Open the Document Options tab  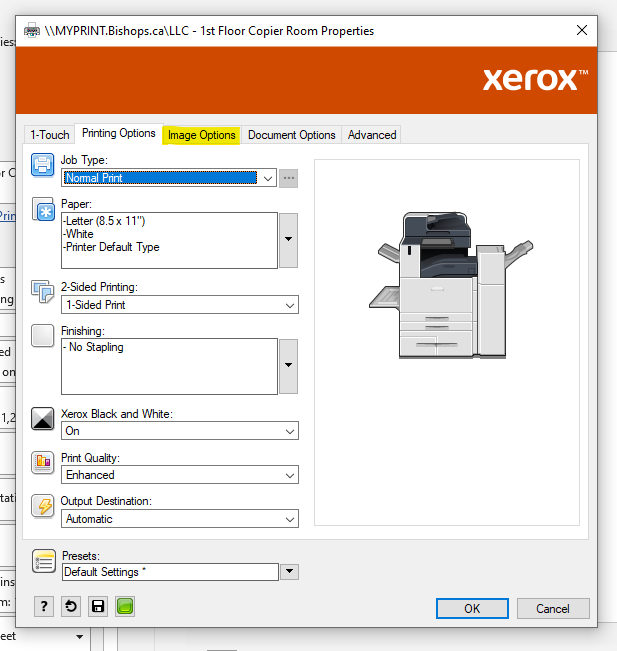[291, 135]
